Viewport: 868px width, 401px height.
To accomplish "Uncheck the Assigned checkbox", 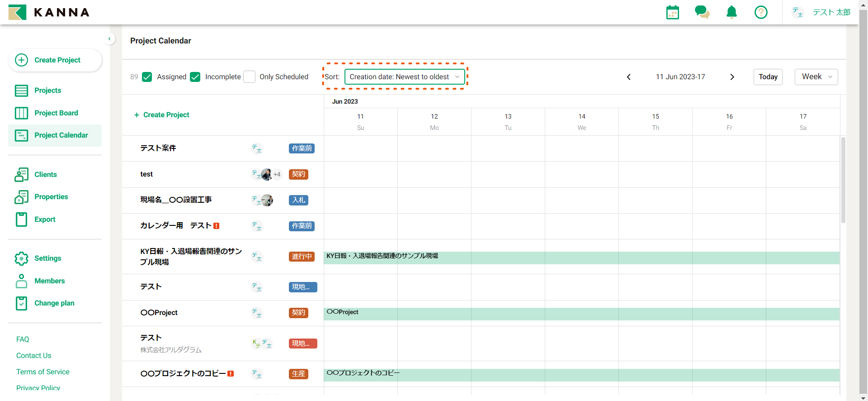I will (147, 77).
